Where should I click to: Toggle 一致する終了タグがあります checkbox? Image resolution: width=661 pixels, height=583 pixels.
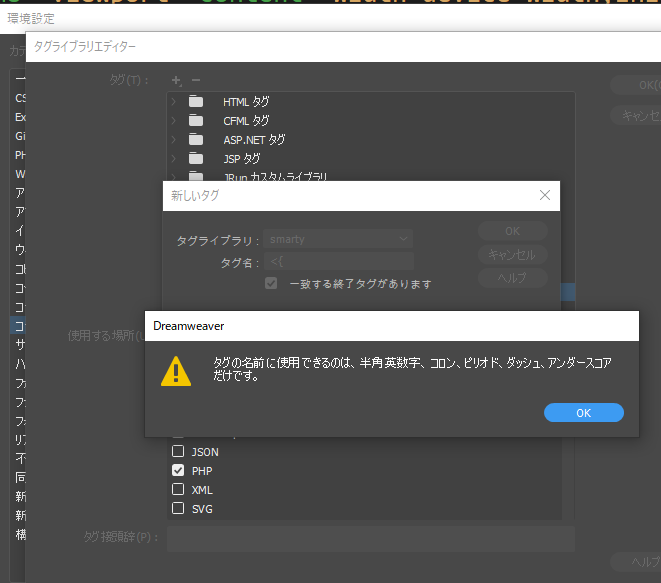[271, 283]
